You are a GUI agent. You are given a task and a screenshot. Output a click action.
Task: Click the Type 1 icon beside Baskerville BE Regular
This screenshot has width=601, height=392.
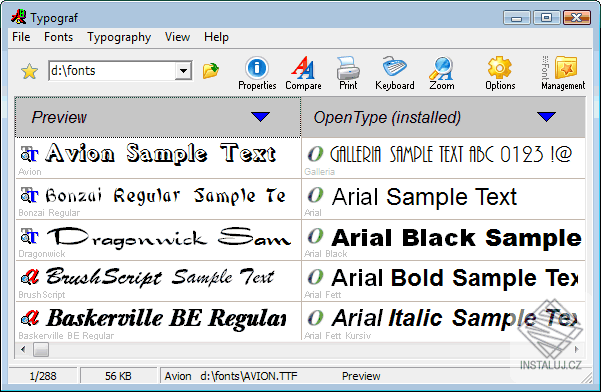tap(30, 318)
